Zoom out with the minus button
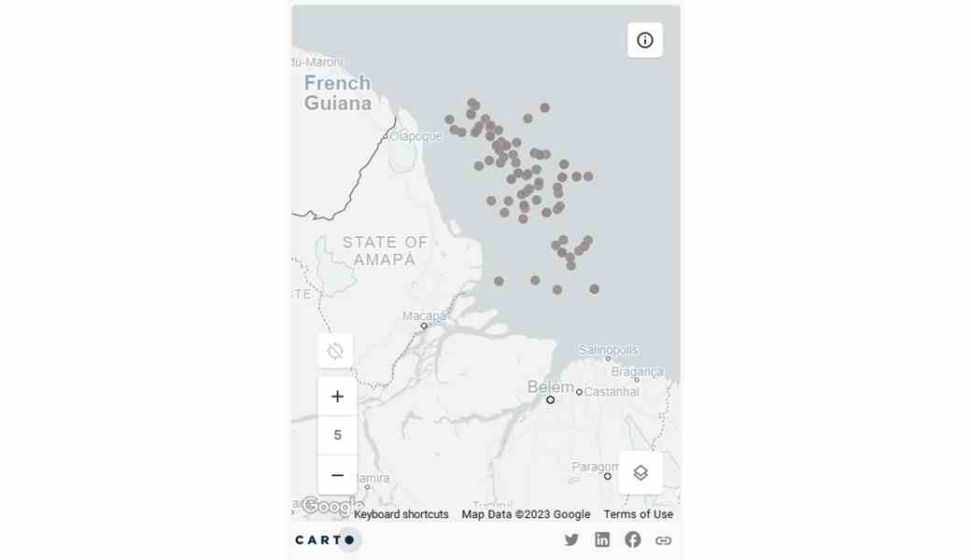The image size is (971, 560). coord(337,475)
